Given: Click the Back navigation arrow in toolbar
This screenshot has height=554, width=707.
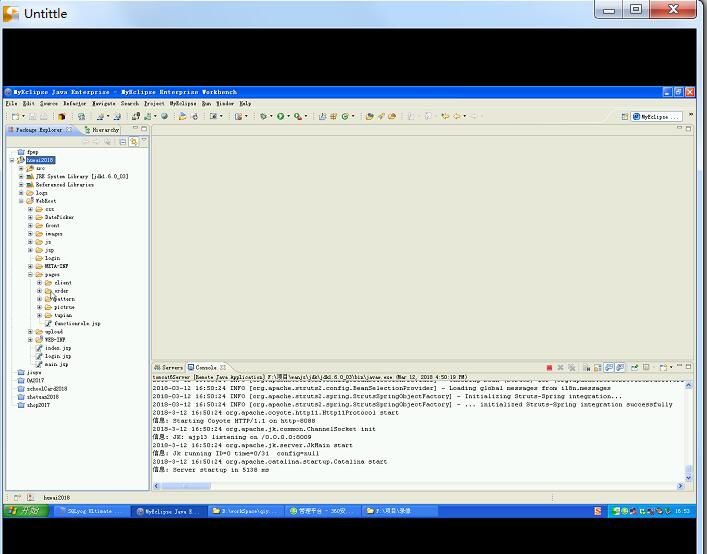Looking at the screenshot, I should click(x=456, y=116).
